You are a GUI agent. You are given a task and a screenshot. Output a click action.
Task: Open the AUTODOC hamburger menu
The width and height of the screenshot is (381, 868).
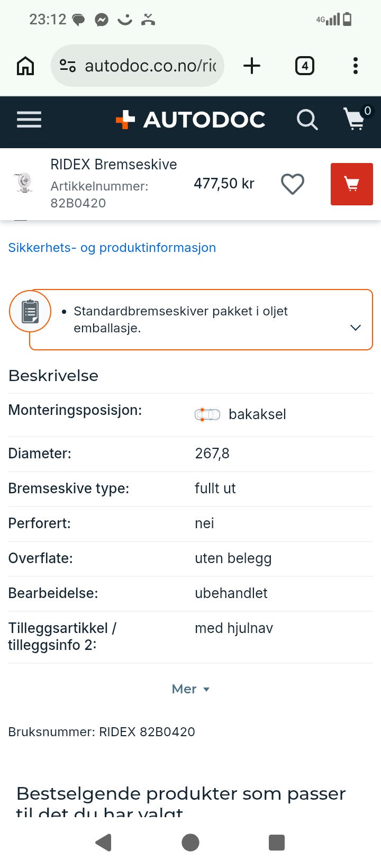[x=29, y=120]
